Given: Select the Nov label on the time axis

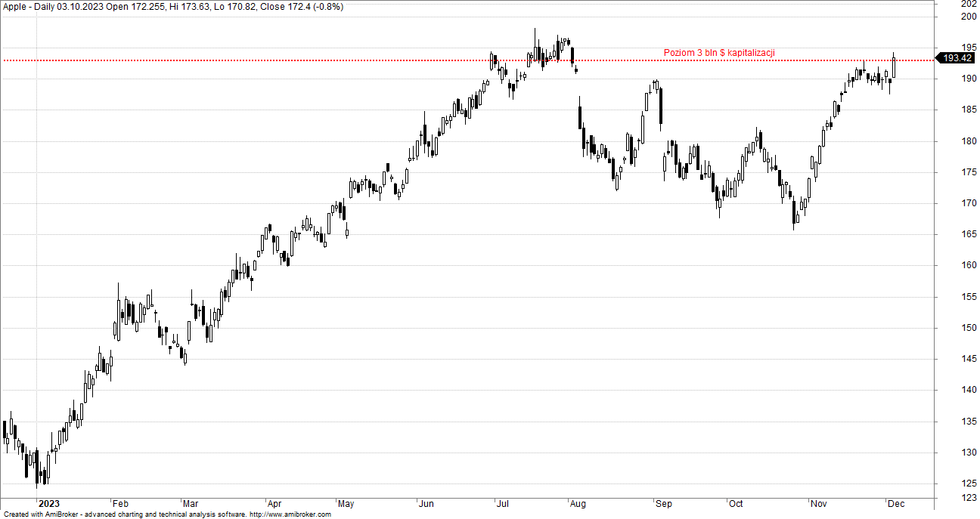Looking at the screenshot, I should tap(818, 504).
